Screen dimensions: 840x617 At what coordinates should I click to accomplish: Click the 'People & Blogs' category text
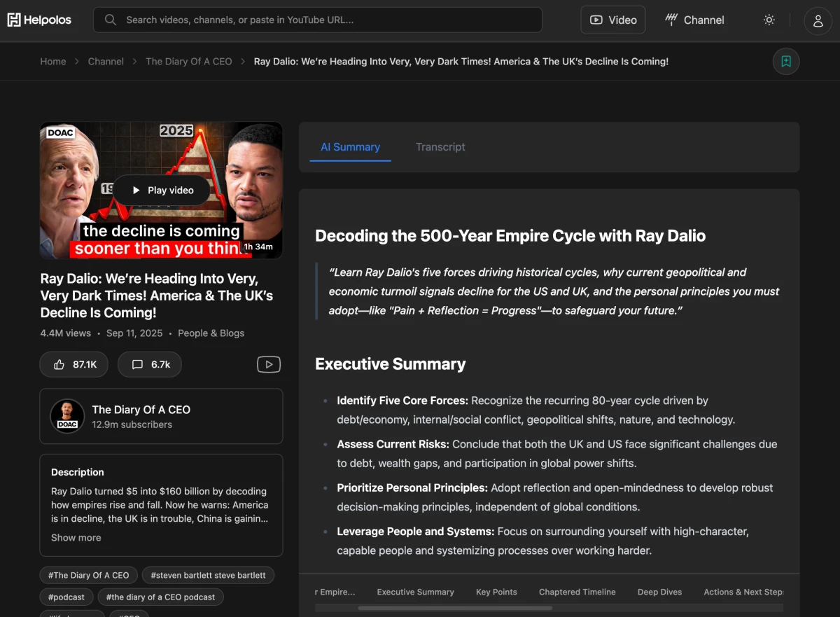tap(211, 333)
